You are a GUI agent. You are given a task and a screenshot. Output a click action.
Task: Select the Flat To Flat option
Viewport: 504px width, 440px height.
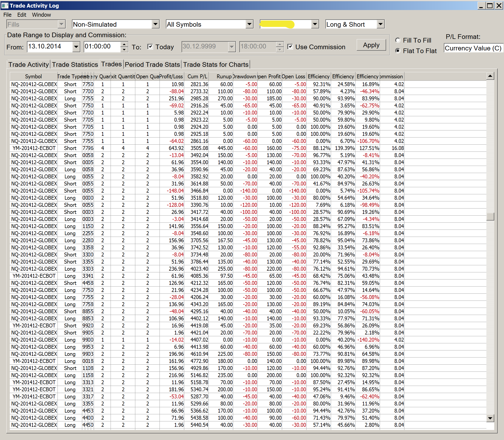pyautogui.click(x=398, y=51)
